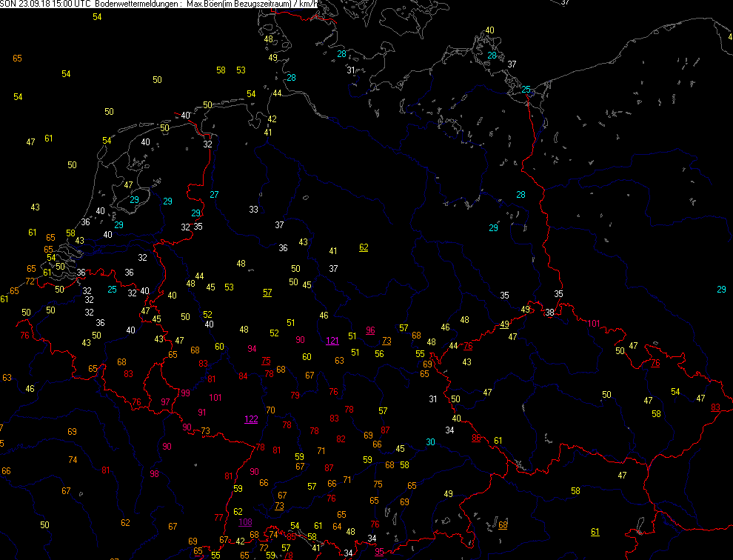Click the grey underlined 83 value

coord(715,407)
